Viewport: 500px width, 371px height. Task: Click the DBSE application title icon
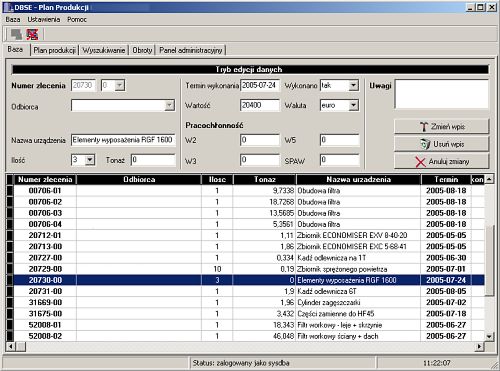[x=8, y=7]
